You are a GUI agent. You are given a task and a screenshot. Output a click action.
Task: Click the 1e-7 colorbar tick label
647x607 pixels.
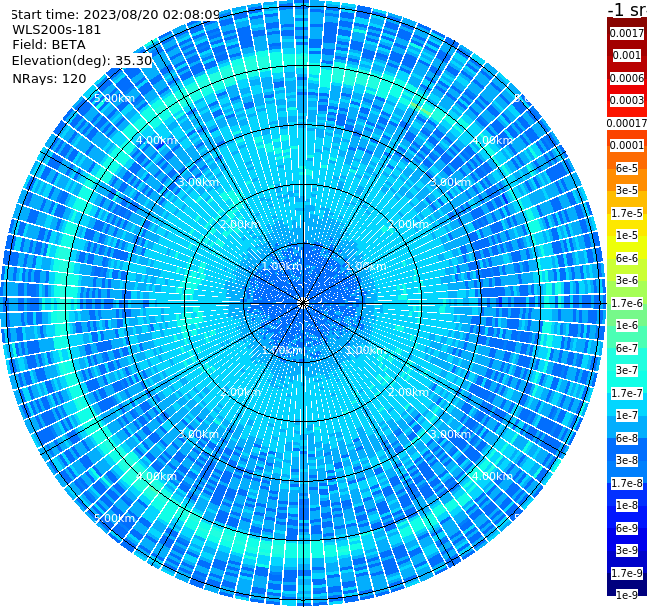coord(627,415)
